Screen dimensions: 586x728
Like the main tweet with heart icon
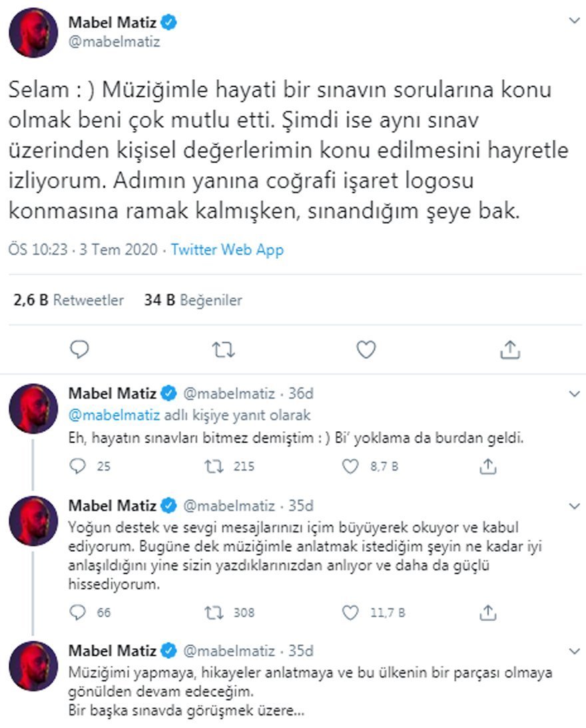[x=366, y=349]
